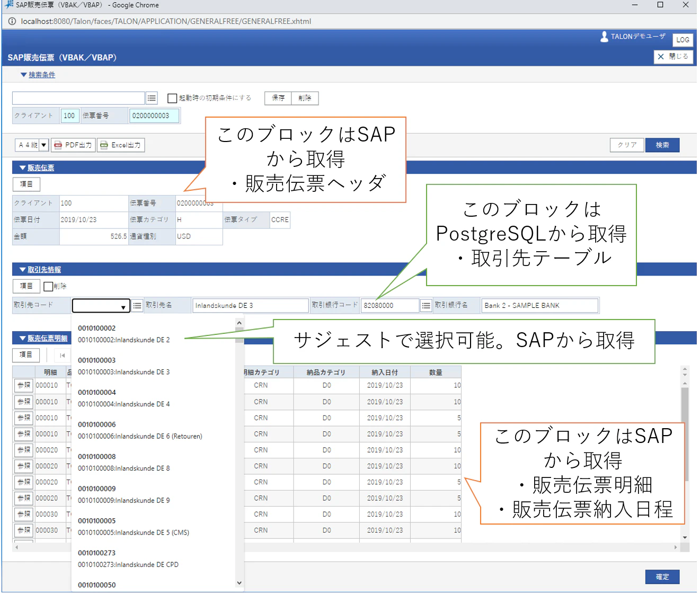This screenshot has width=700, height=594.
Task: Click the 閉じる X icon
Action: tap(661, 57)
